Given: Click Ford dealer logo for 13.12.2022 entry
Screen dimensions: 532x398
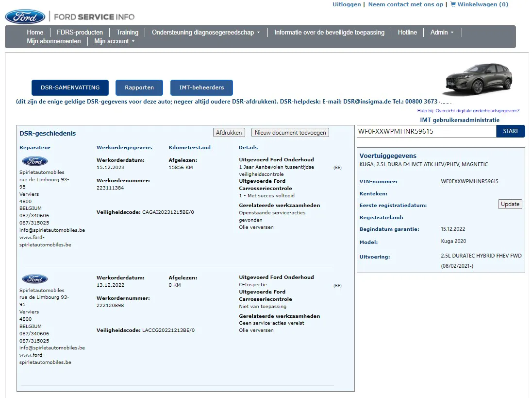Looking at the screenshot, I should pos(35,279).
